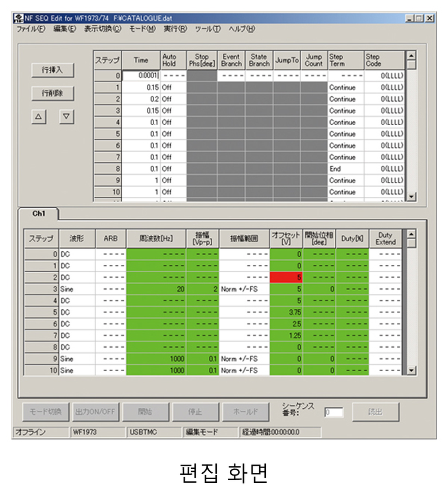Click the 振幅範囲 column header

[244, 239]
